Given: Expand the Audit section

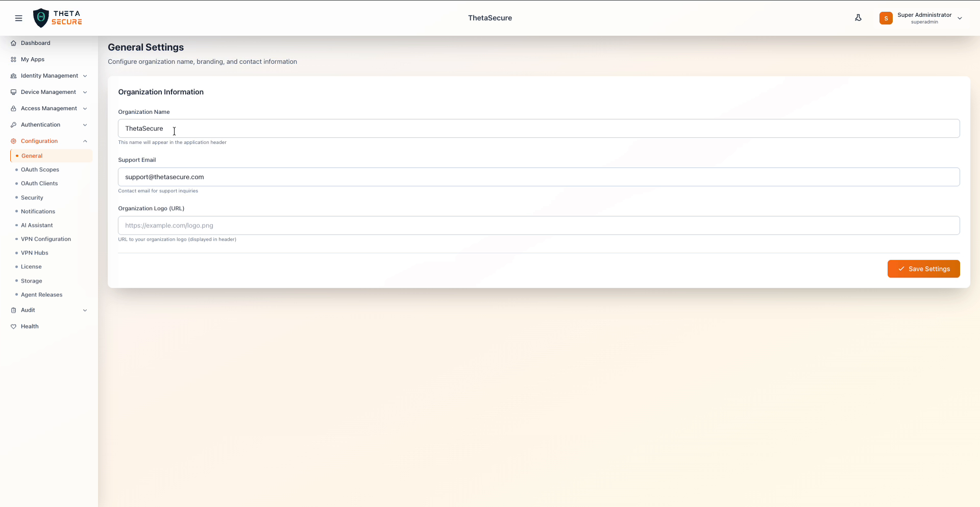Looking at the screenshot, I should (x=85, y=310).
